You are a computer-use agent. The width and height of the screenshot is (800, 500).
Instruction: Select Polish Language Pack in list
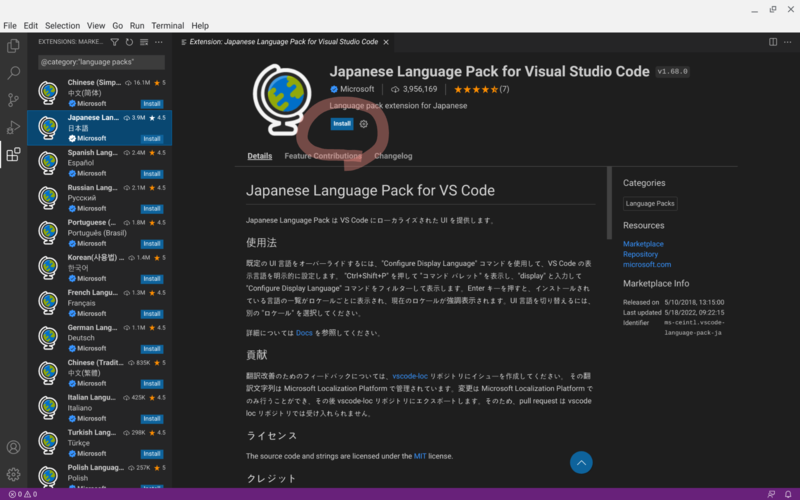coord(99,475)
